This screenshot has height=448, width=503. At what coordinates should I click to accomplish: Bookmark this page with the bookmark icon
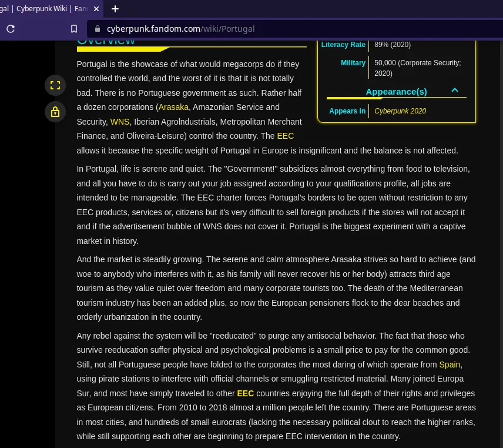(74, 29)
